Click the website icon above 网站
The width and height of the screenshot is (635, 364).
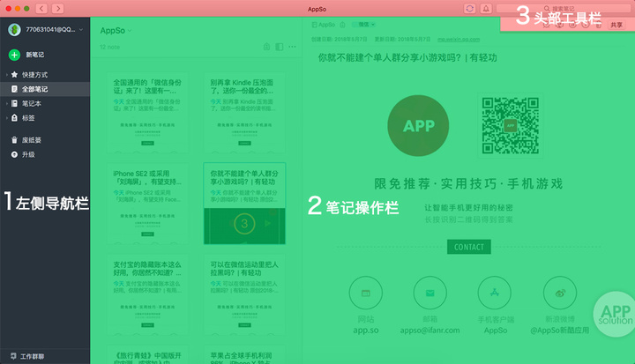(366, 293)
